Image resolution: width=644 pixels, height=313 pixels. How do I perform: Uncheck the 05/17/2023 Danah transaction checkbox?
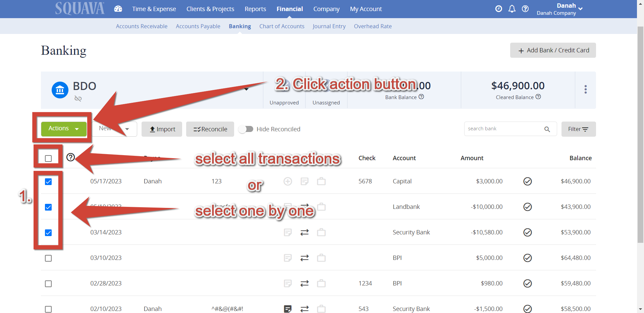coord(48,181)
